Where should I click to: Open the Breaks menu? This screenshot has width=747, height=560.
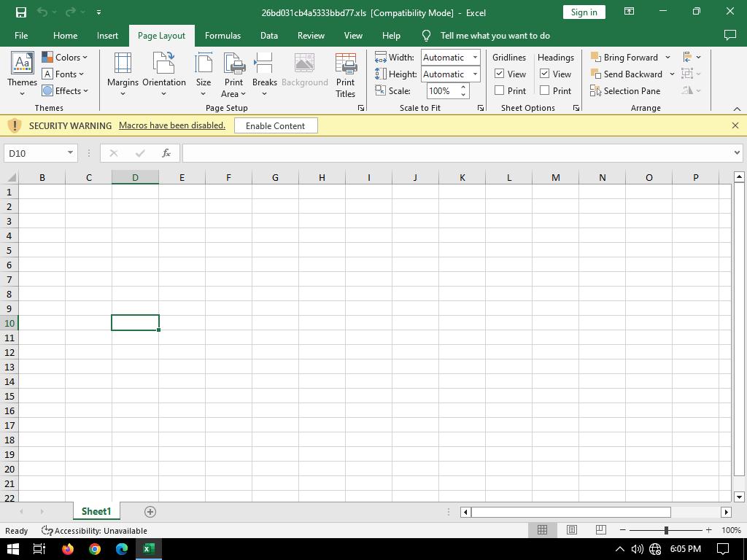tap(264, 74)
